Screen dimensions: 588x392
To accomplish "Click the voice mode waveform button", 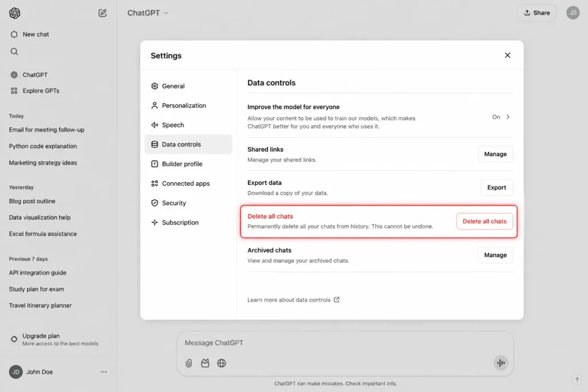I will 501,363.
